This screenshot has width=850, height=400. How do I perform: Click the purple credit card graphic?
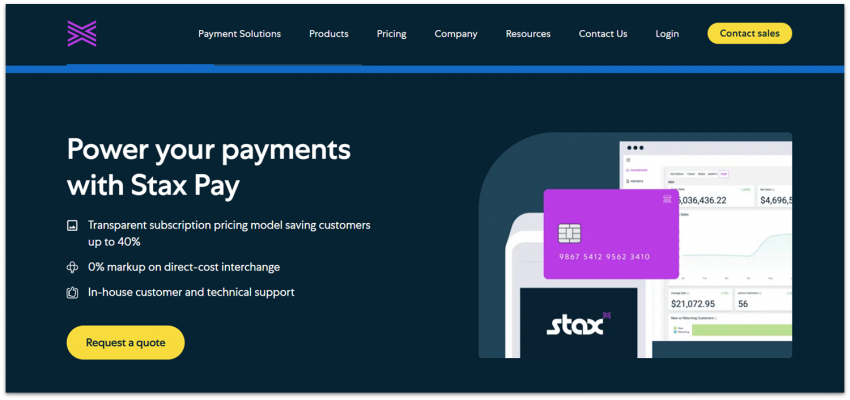611,234
